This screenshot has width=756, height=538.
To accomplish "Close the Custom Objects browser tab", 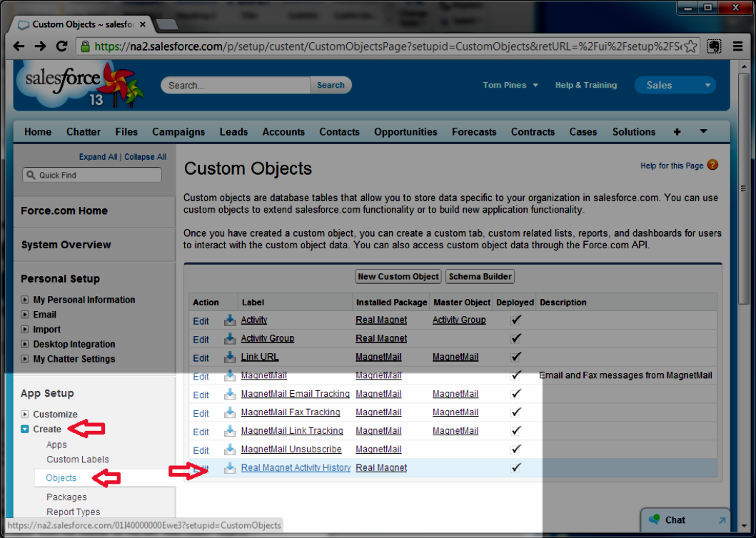I will pos(143,24).
